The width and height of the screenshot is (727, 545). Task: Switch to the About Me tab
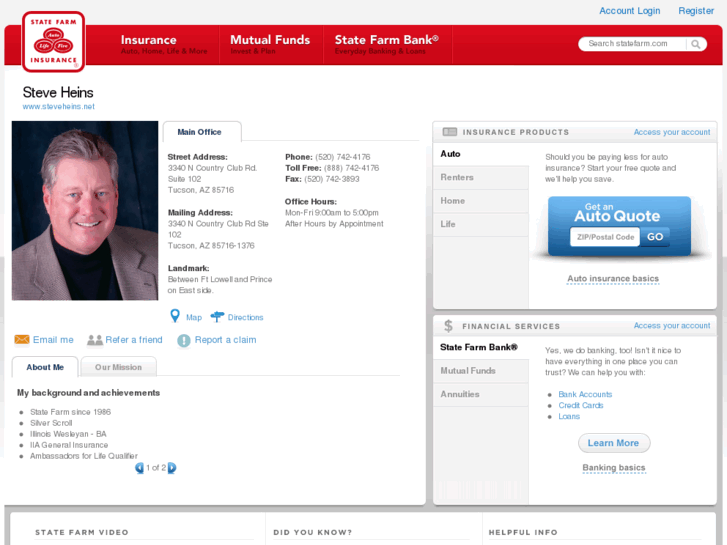click(x=45, y=367)
